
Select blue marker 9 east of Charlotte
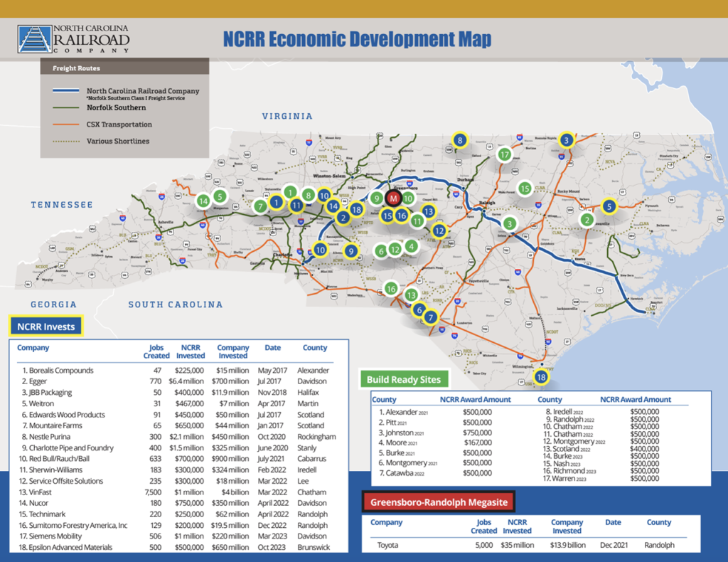click(x=350, y=250)
